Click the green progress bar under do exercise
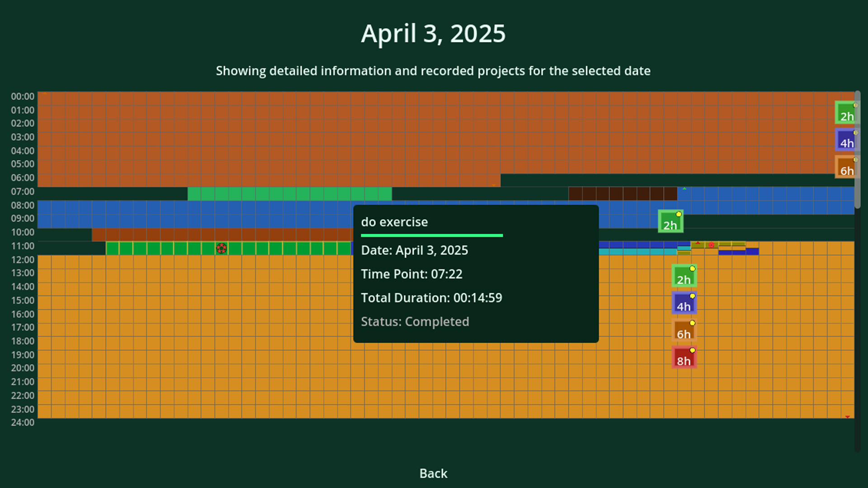The width and height of the screenshot is (868, 488). tap(432, 235)
